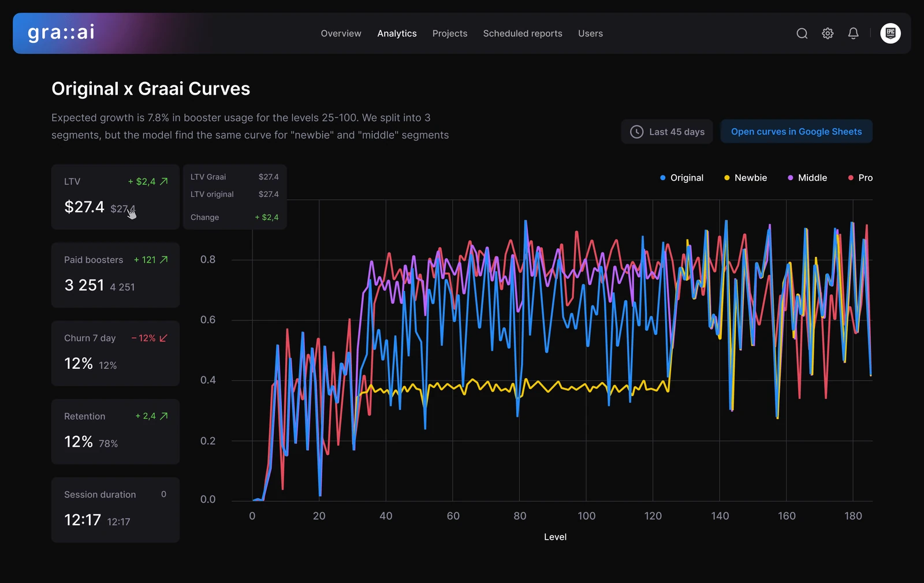The width and height of the screenshot is (924, 583).
Task: Toggle the Pro series in legend
Action: pyautogui.click(x=860, y=178)
